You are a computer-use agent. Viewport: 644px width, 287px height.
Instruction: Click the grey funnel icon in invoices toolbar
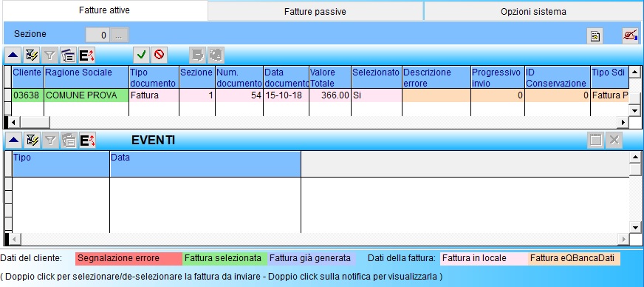pos(49,55)
